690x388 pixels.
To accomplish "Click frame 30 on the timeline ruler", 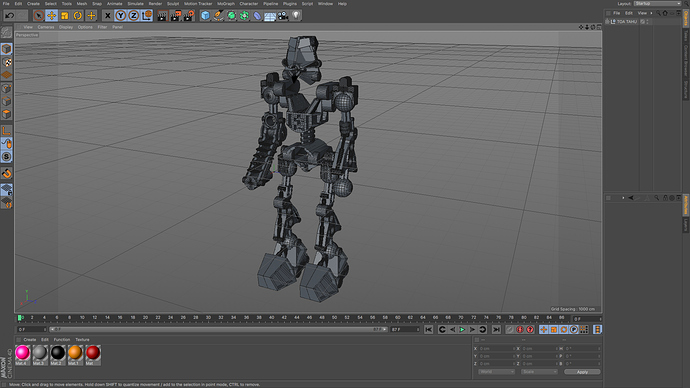I will (208, 317).
